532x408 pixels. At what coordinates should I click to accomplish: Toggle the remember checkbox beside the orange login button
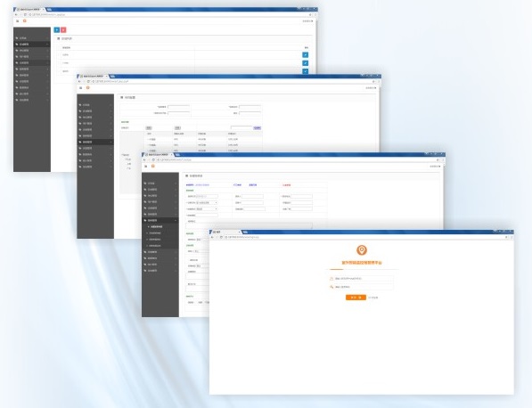(x=369, y=298)
